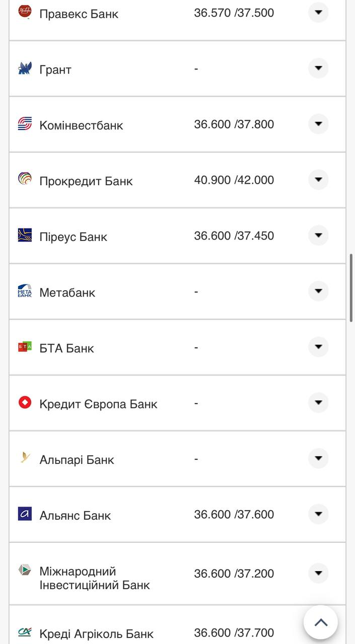This screenshot has width=355, height=644.
Task: Expand the Метабанк row dropdown arrow
Action: [318, 291]
